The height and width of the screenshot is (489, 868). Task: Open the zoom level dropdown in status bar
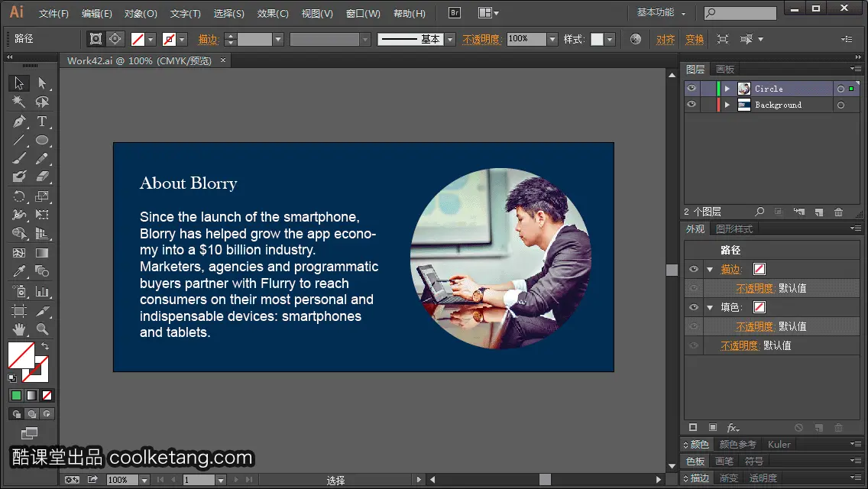(x=144, y=480)
